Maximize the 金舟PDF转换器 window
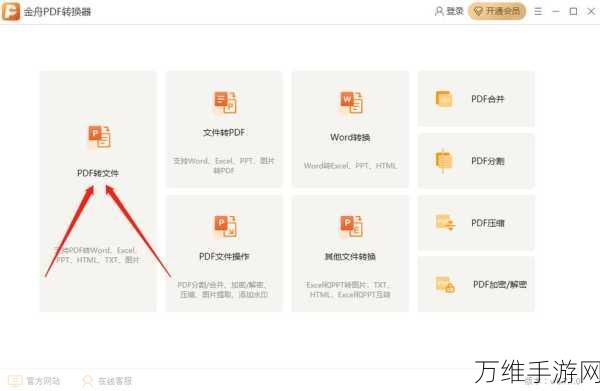 (573, 11)
